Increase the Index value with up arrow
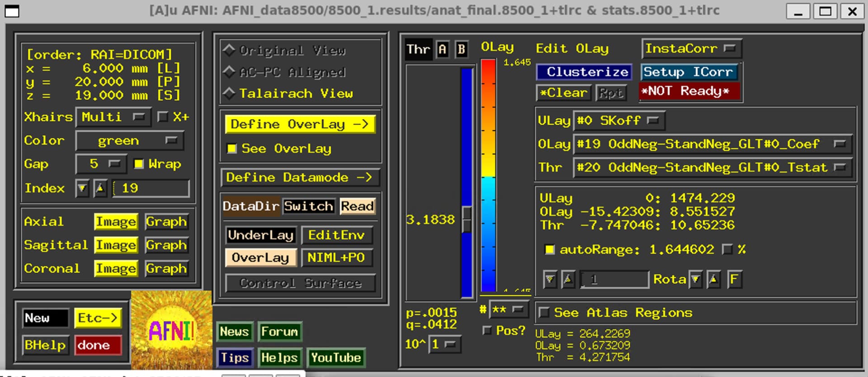The width and height of the screenshot is (868, 377). click(x=100, y=188)
